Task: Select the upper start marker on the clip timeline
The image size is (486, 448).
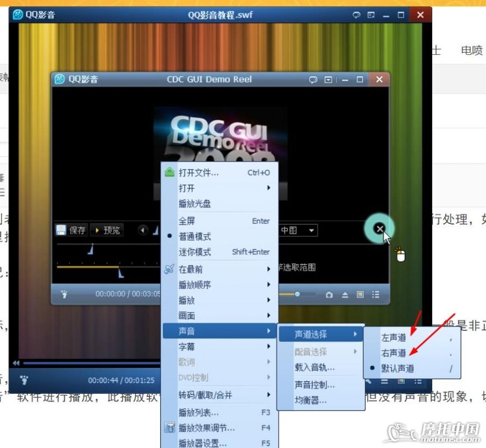Action: (91, 249)
